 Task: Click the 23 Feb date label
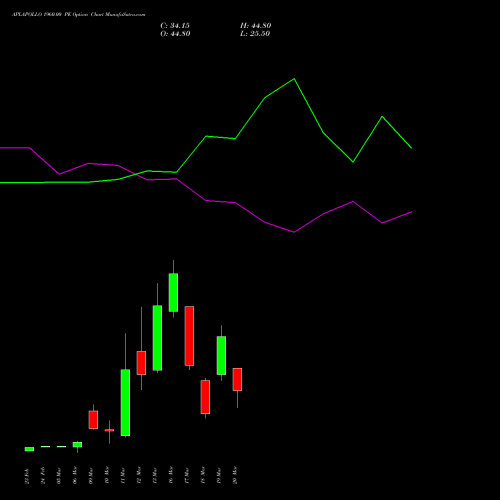click(x=27, y=476)
